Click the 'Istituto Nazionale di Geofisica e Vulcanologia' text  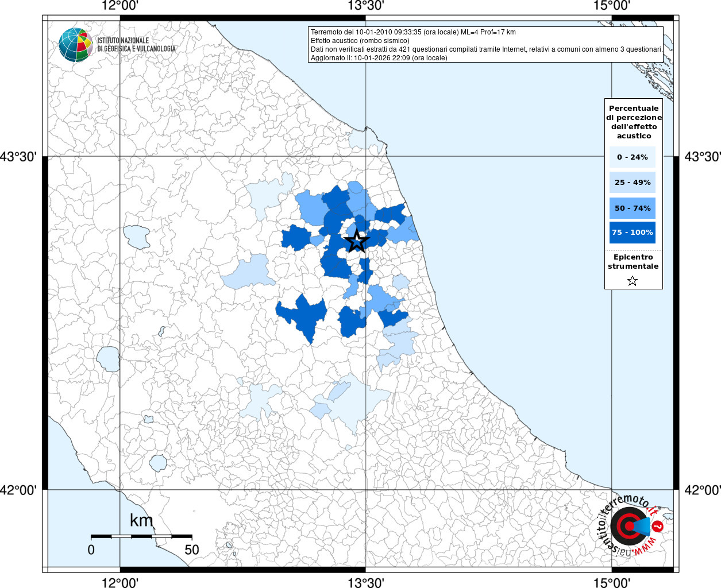click(x=136, y=45)
